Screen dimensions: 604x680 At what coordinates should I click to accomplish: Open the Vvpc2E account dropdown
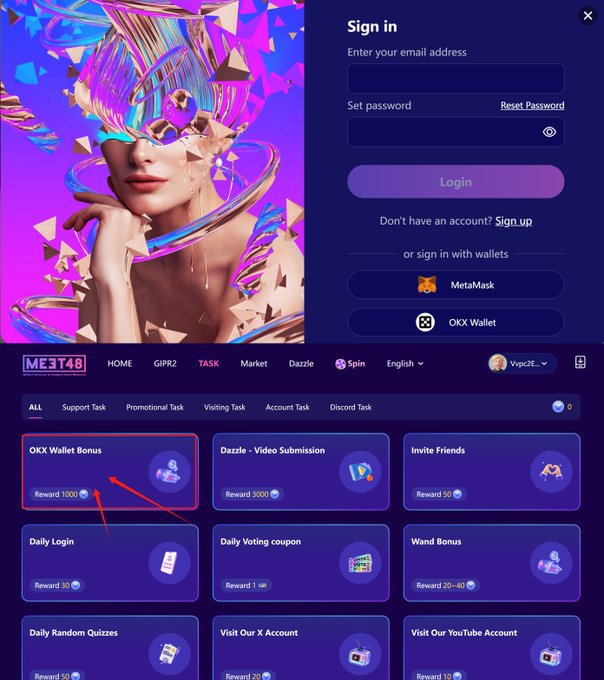(x=522, y=363)
